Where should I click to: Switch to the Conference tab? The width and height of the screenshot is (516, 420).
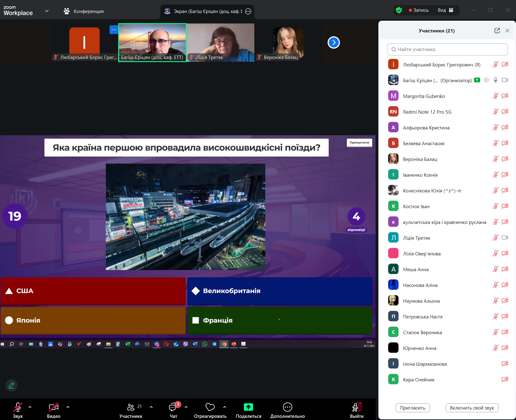[x=84, y=11]
